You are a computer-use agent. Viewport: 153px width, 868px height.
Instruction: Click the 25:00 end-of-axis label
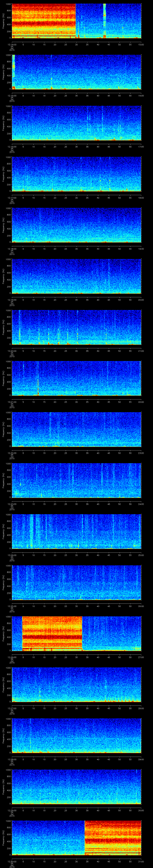141,555
